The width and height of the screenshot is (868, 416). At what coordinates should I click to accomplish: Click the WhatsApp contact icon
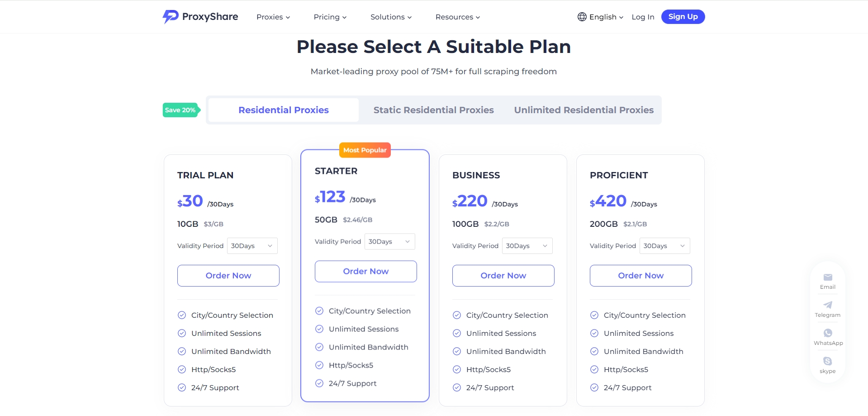click(x=828, y=333)
